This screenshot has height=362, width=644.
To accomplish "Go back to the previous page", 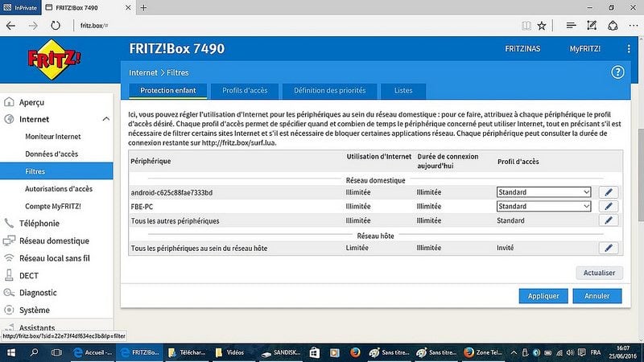I will pyautogui.click(x=10, y=26).
